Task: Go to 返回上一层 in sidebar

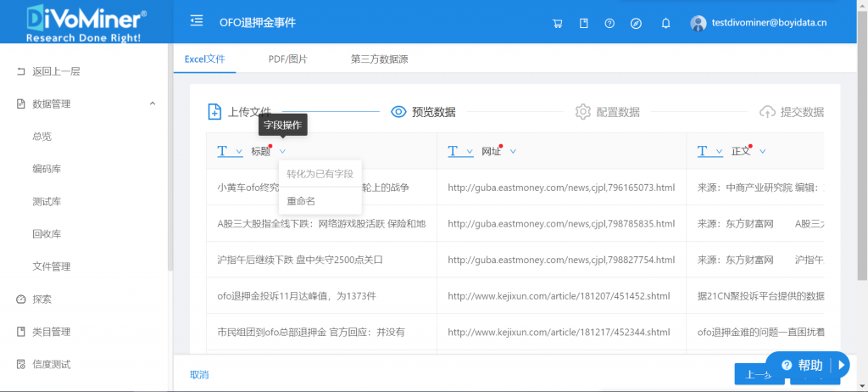Action: pos(56,71)
